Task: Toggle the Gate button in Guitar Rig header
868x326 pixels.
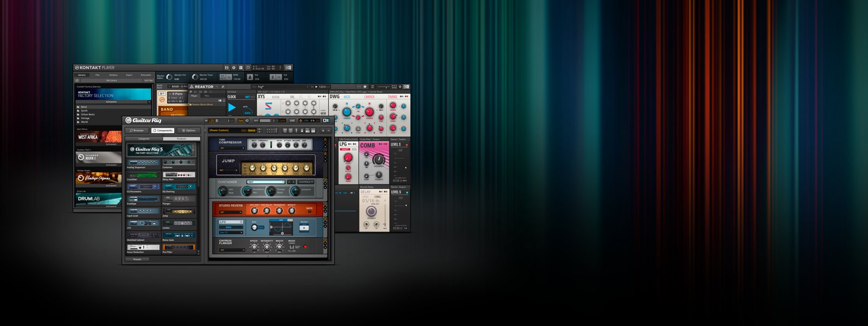Action: point(241,121)
